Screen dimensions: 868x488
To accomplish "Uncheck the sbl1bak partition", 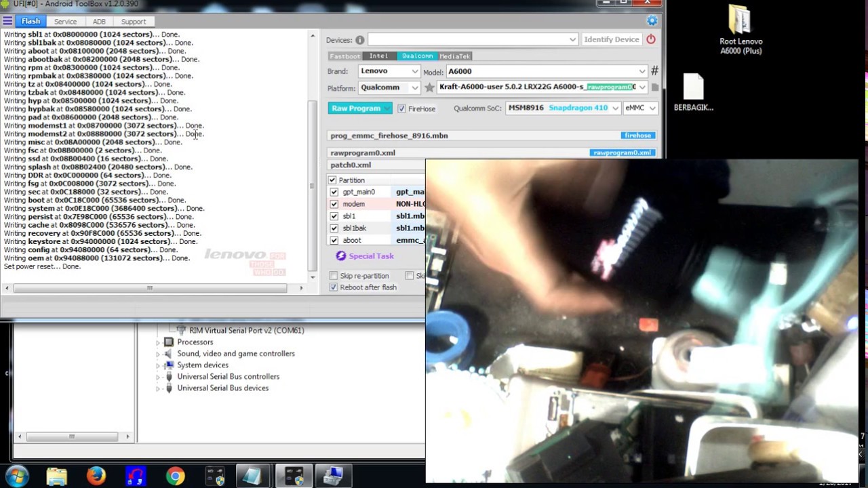I will [334, 228].
